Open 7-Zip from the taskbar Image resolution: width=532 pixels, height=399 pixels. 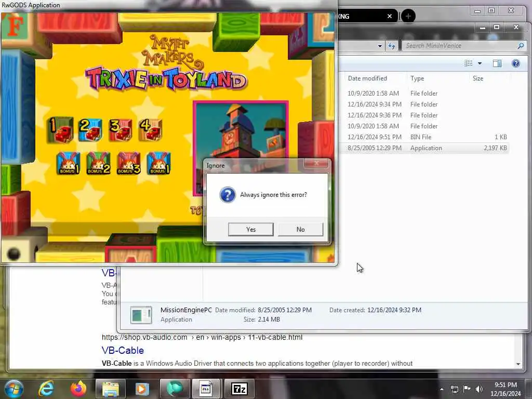[240, 389]
